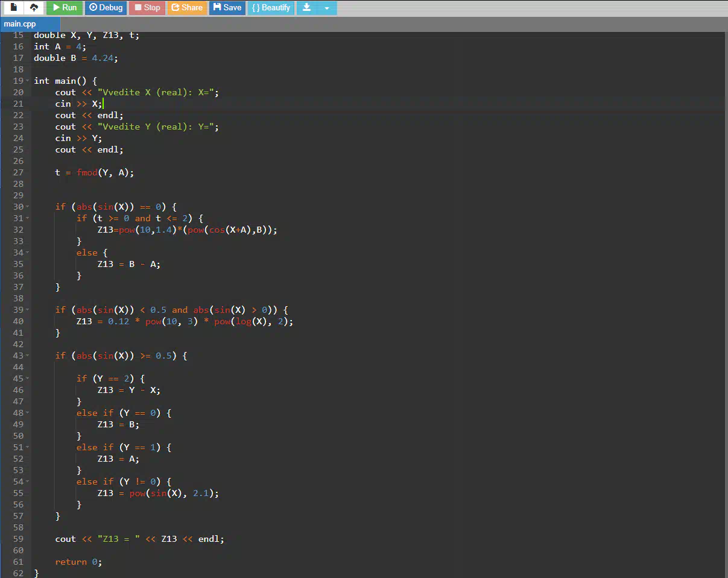Click the line "cout << endl;" on line 25
Viewport: 728px width, 578px height.
click(x=89, y=149)
